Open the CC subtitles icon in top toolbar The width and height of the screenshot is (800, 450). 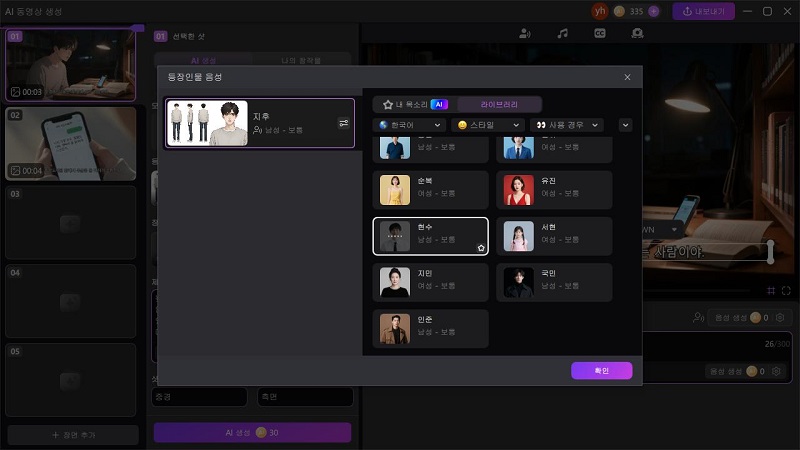(x=599, y=34)
